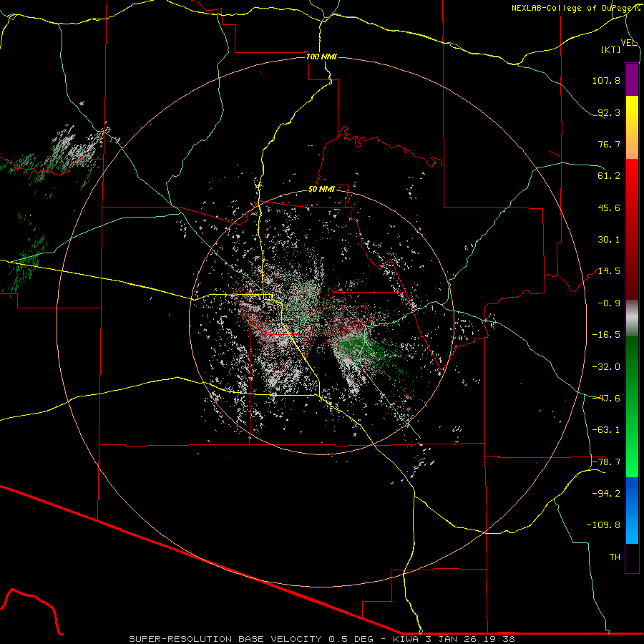The image size is (644, 644).
Task: Click the 50 NMI range ring label
Action: pos(321,190)
